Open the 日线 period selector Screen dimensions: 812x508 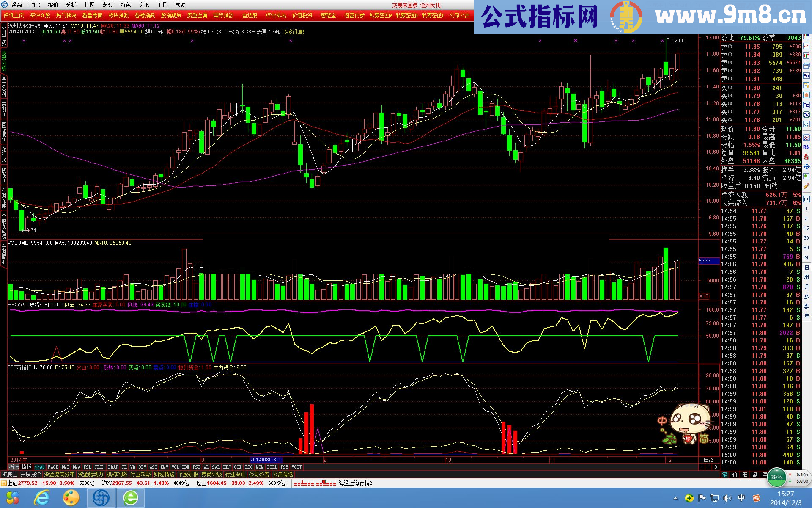[x=708, y=460]
